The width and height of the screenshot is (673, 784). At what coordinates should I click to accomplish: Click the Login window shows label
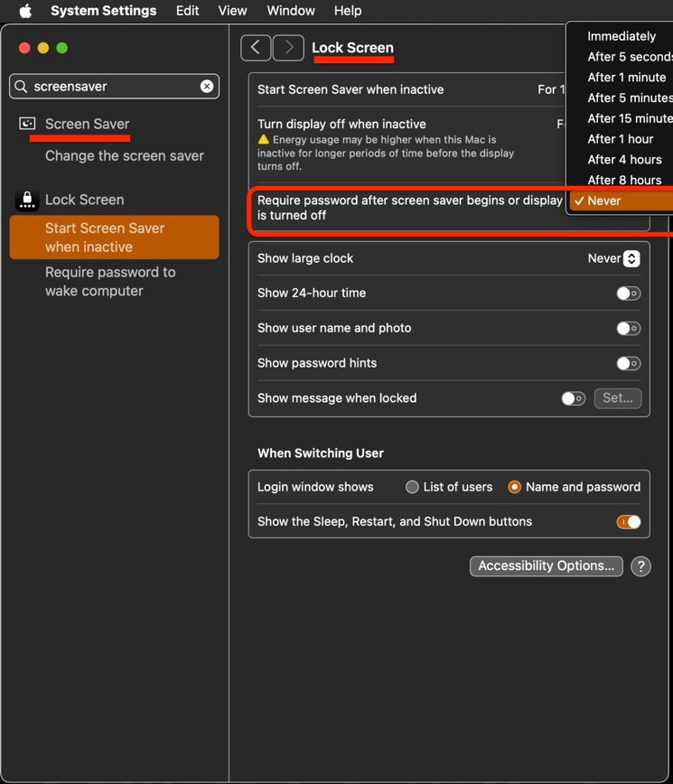pyautogui.click(x=315, y=487)
